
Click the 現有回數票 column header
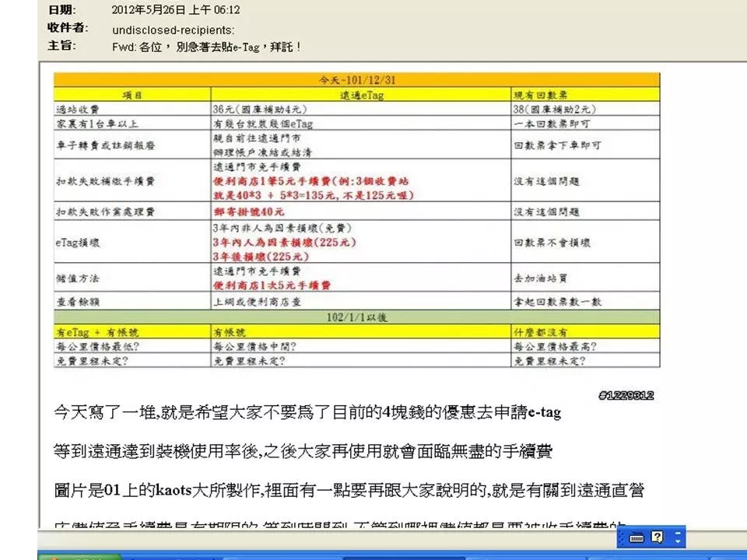(x=541, y=95)
